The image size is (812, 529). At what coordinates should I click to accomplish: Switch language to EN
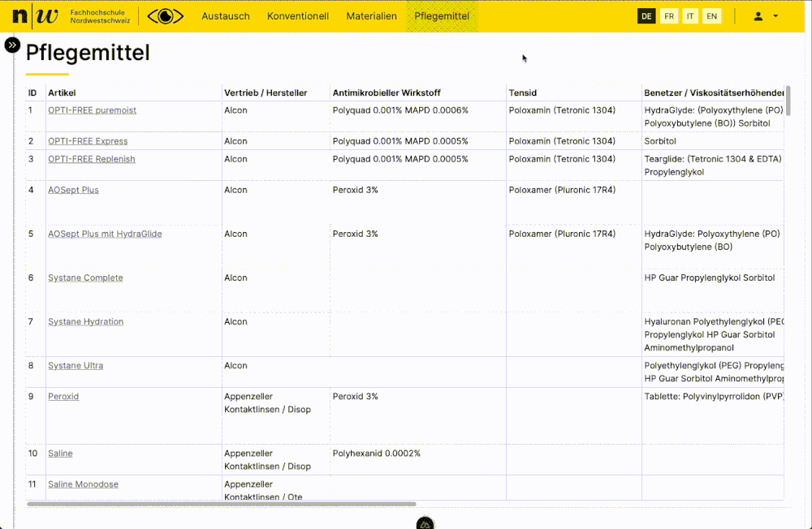[x=712, y=16]
